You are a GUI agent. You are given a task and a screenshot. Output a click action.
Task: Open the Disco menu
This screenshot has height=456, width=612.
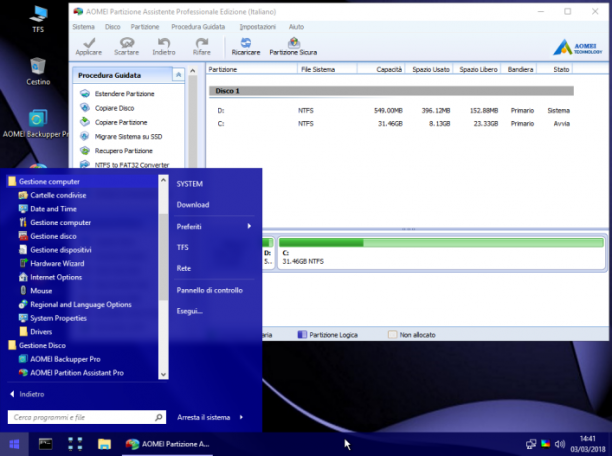(x=112, y=27)
